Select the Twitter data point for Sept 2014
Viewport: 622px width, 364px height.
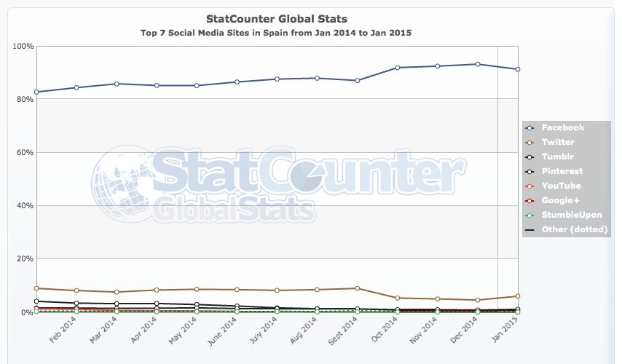tap(357, 288)
